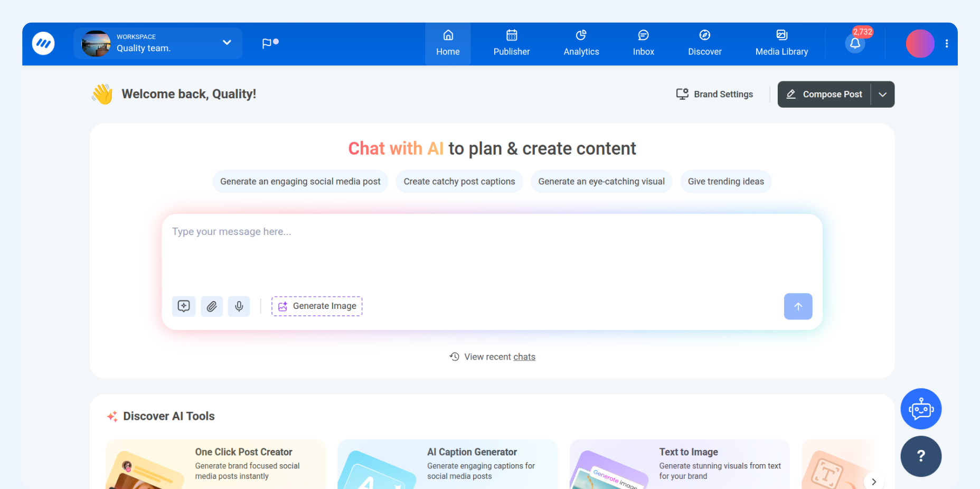The image size is (980, 489).
Task: Open the View recent chats link
Action: click(492, 357)
